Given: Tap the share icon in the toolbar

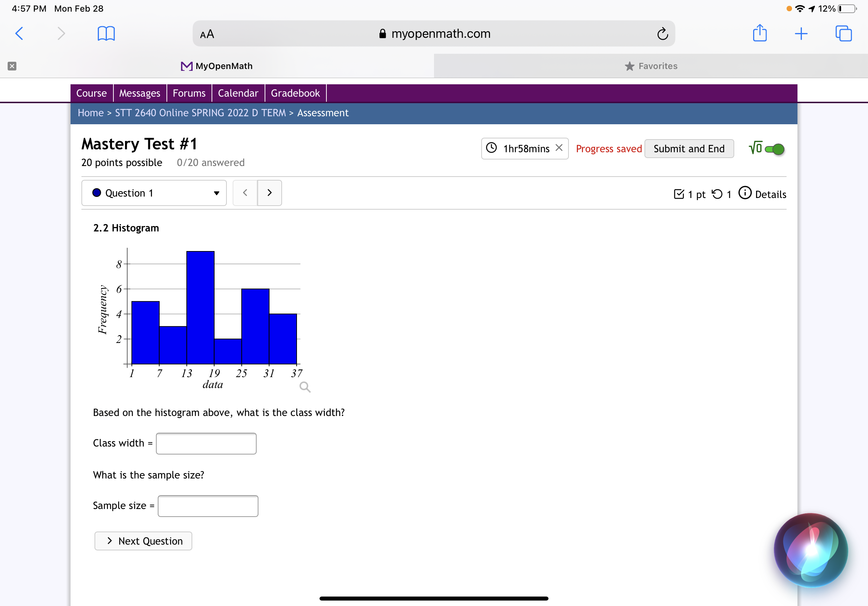Looking at the screenshot, I should coord(760,33).
